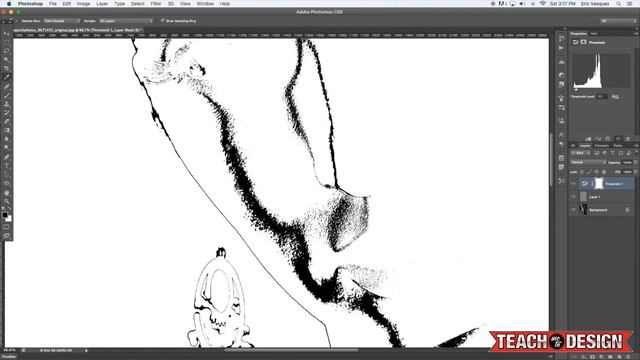This screenshot has width=640, height=360.
Task: Click the background color swatch
Action: (x=9, y=218)
